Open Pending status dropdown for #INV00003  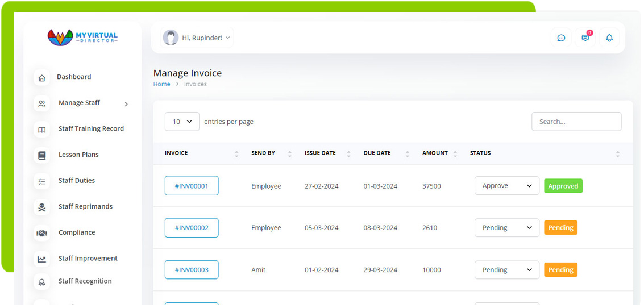coord(507,270)
